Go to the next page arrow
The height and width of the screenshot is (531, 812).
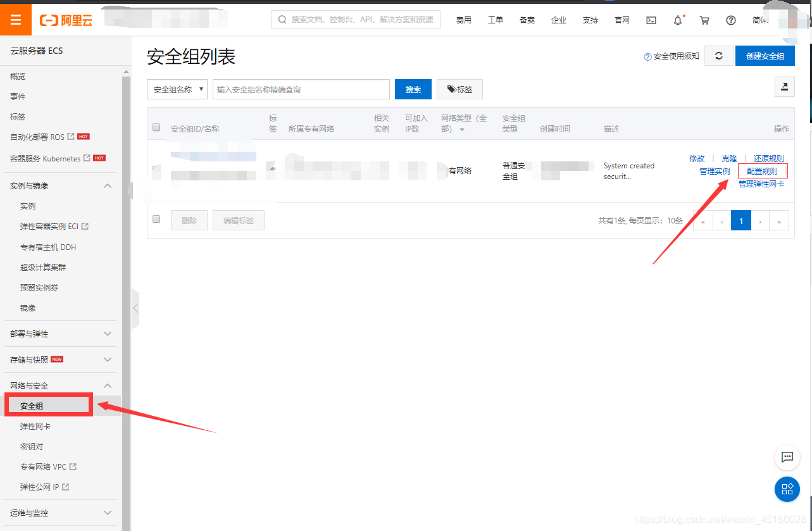pyautogui.click(x=760, y=220)
